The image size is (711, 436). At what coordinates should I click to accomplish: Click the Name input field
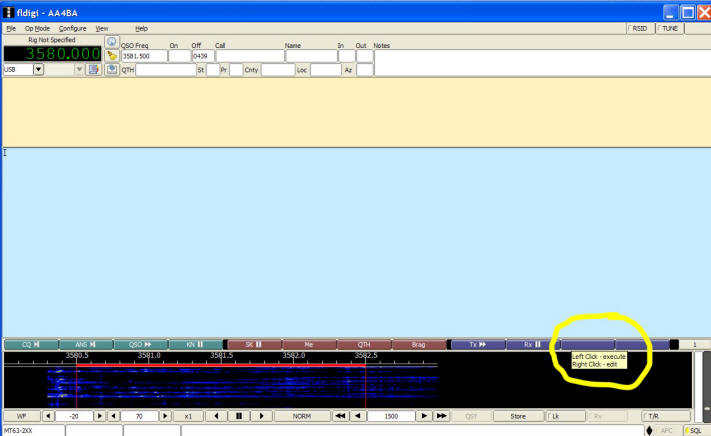coord(311,56)
